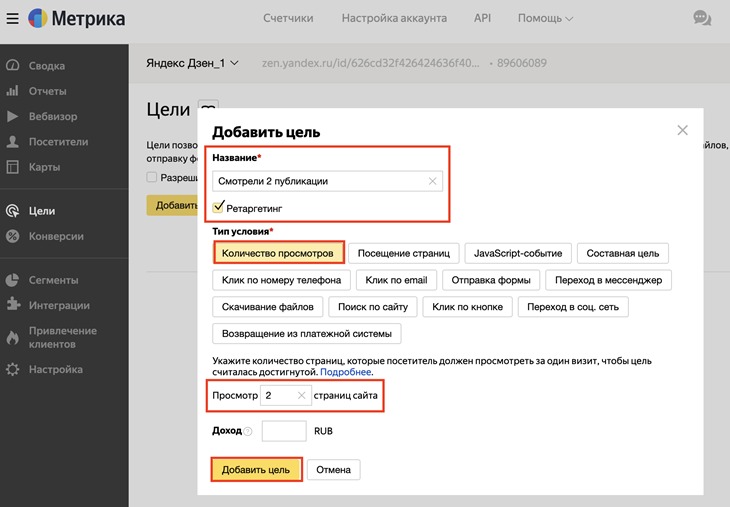Click the Доход RUB input field
This screenshot has width=730, height=507.
[x=284, y=431]
